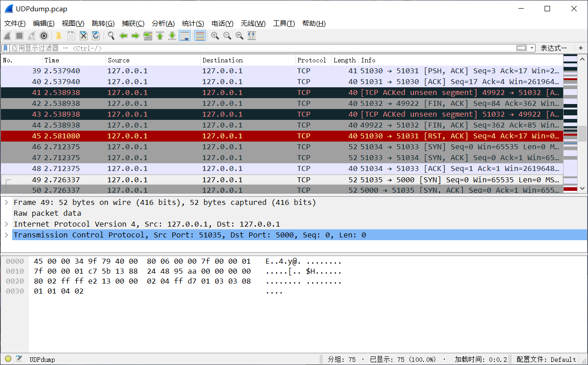Click the zoom in magnifier icon

coord(215,36)
